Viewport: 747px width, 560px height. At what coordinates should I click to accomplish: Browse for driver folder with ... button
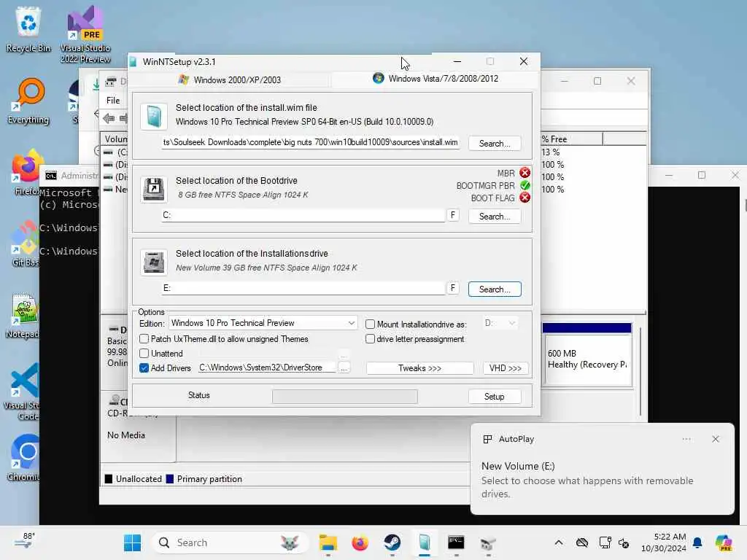coord(344,368)
